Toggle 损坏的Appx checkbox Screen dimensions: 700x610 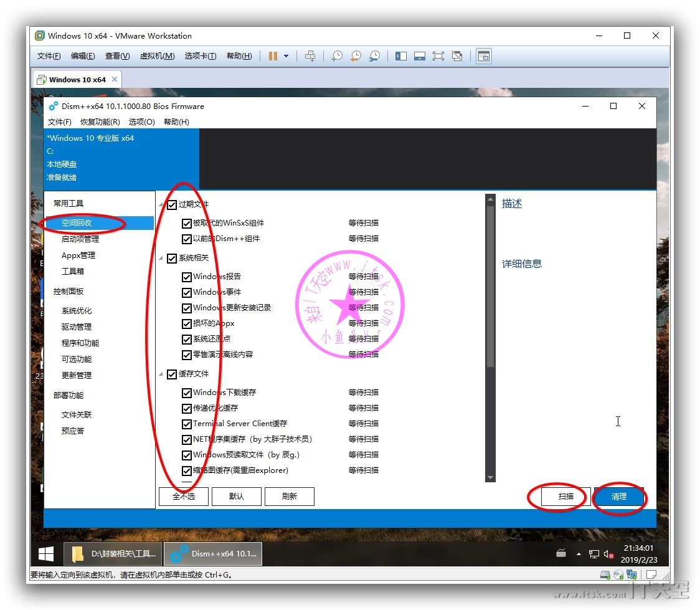(x=187, y=324)
